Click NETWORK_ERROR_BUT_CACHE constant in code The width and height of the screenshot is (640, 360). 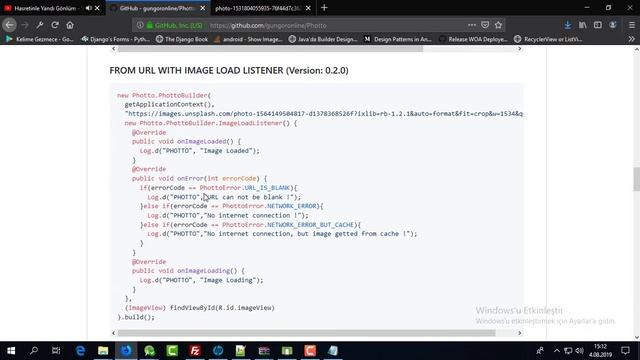click(310, 225)
